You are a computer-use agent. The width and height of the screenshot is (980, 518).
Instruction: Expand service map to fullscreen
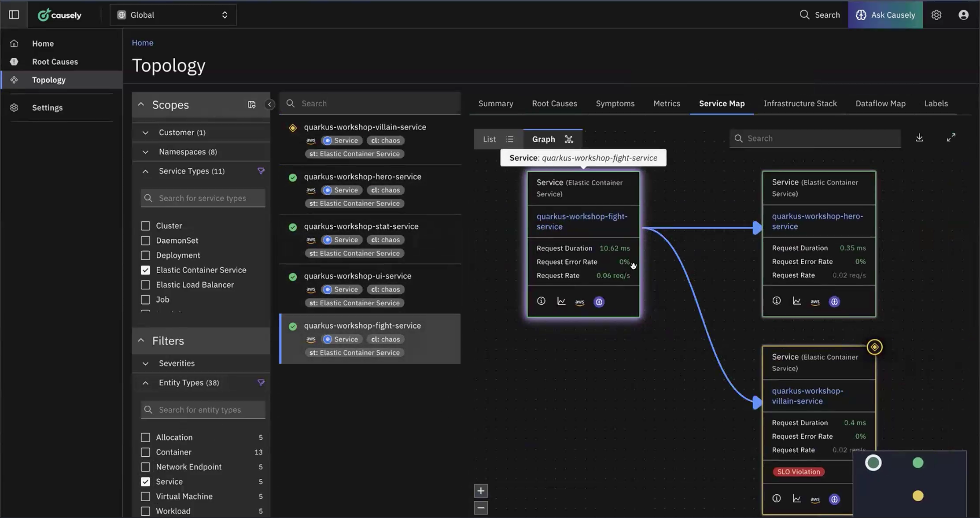951,138
